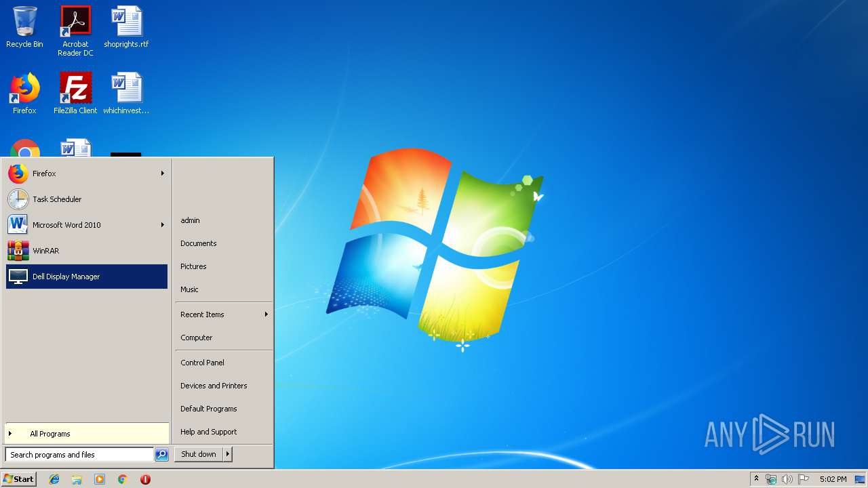Viewport: 868px width, 488px height.
Task: Open Devices and Printers
Action: click(x=224, y=386)
